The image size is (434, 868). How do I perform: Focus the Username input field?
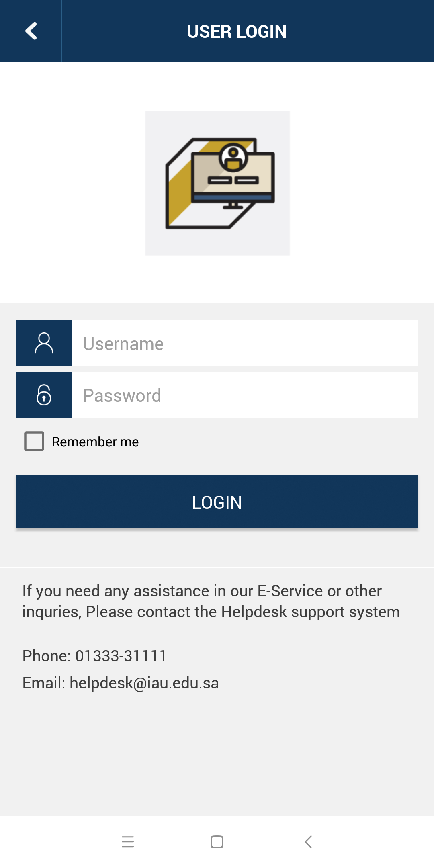click(x=244, y=343)
